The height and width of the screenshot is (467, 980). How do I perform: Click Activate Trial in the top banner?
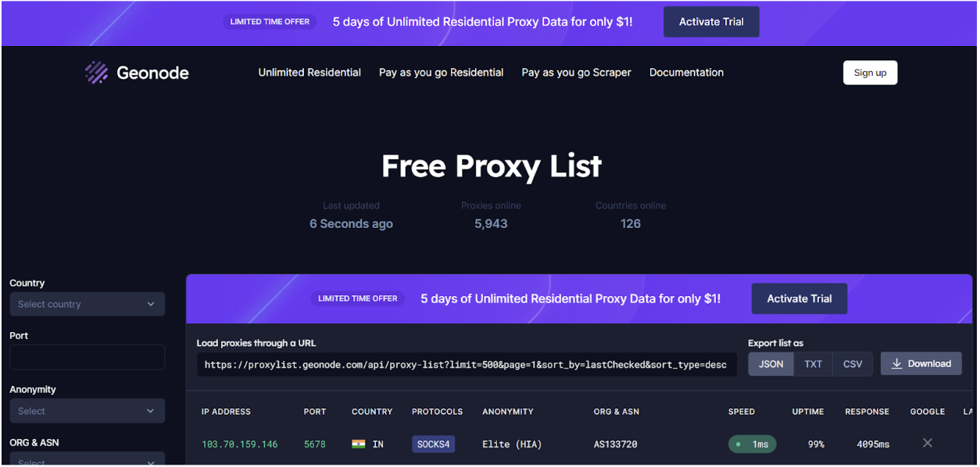[710, 22]
